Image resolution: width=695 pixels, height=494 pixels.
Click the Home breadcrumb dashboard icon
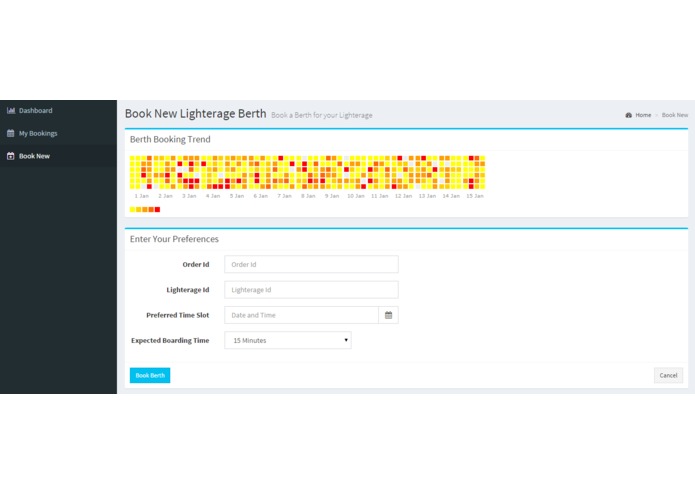[629, 115]
